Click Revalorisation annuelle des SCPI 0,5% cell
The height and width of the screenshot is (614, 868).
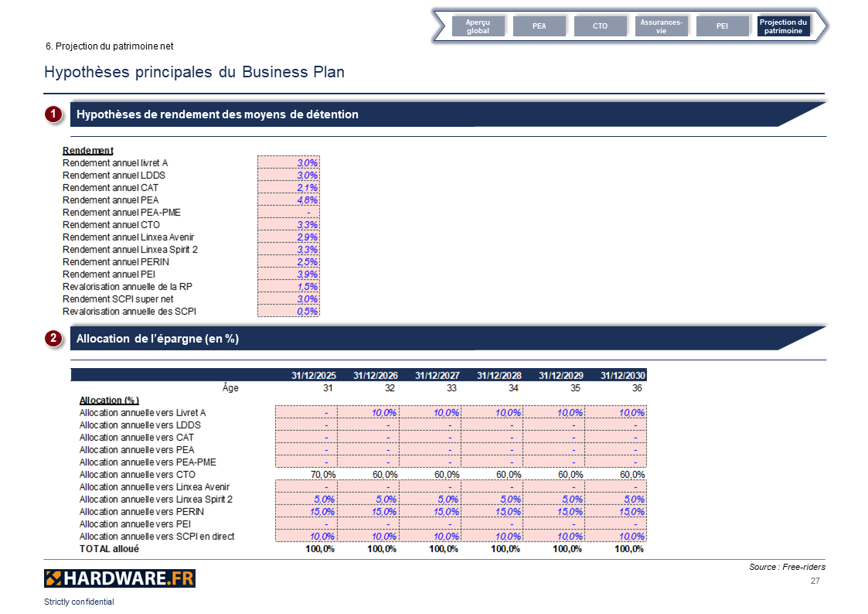tap(288, 311)
